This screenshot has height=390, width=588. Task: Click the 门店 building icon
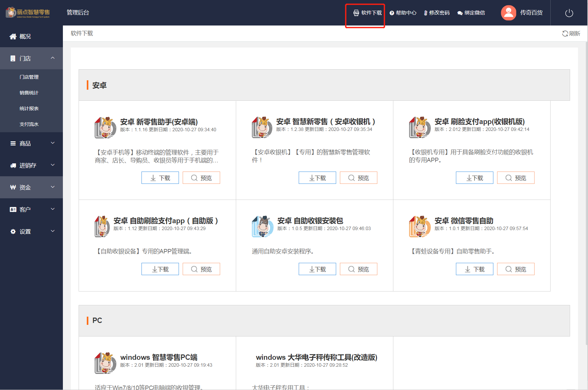point(13,59)
